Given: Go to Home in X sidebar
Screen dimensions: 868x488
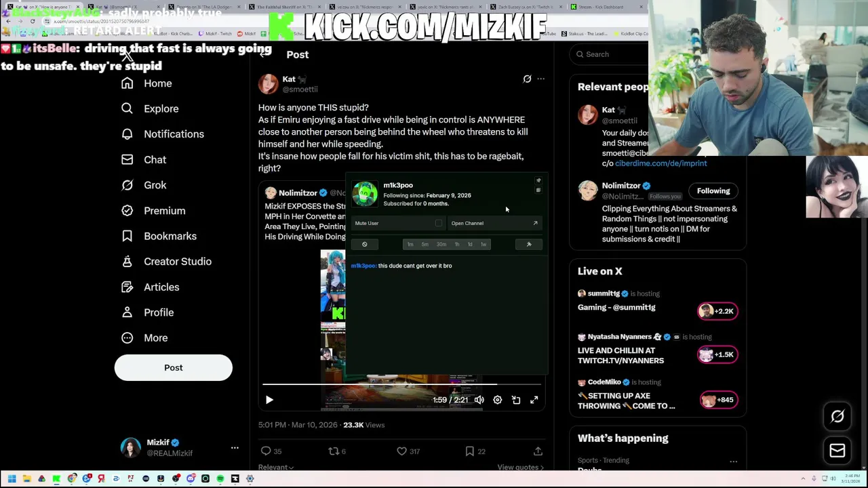Looking at the screenshot, I should pyautogui.click(x=146, y=83).
